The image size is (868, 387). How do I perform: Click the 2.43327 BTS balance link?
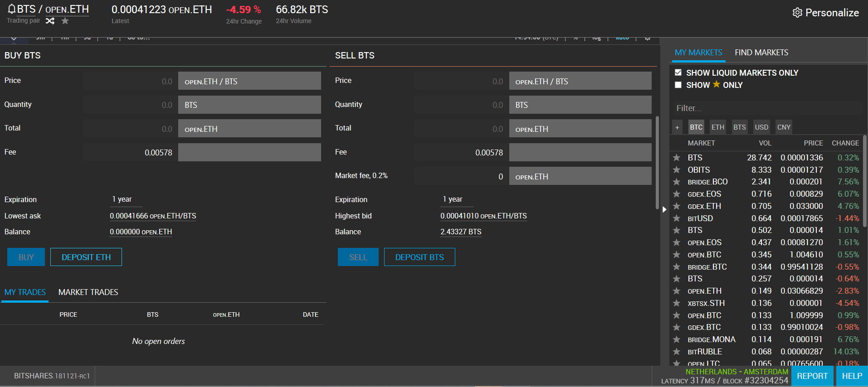[461, 232]
